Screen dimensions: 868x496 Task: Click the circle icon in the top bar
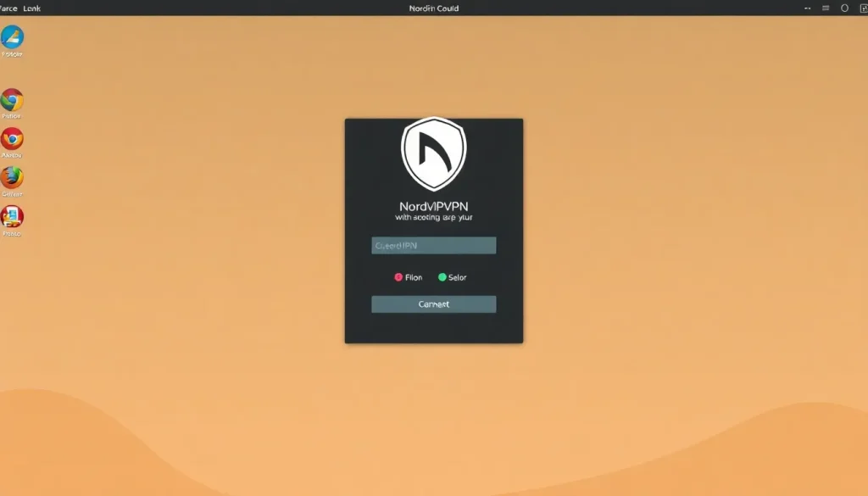(x=845, y=8)
